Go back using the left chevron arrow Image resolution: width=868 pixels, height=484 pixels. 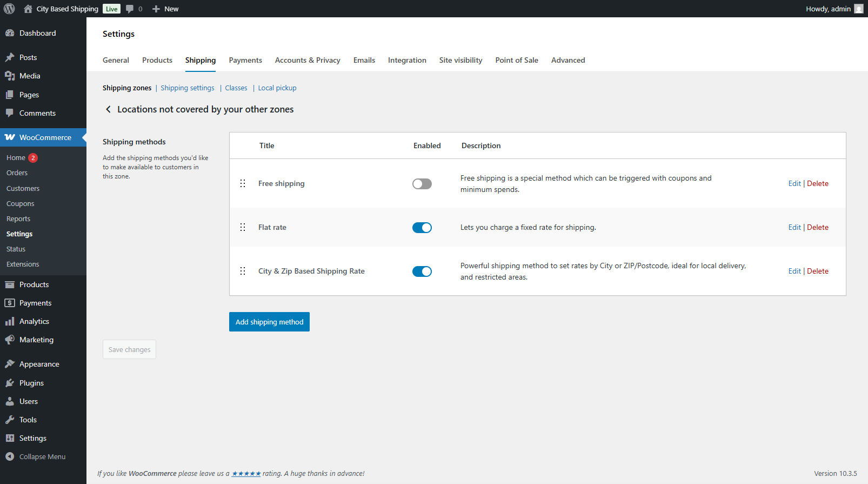(108, 109)
